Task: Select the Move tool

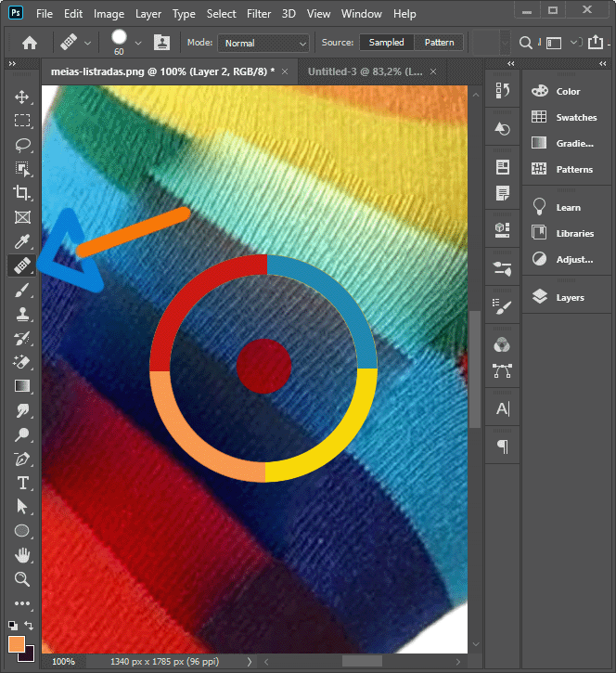Action: (22, 97)
